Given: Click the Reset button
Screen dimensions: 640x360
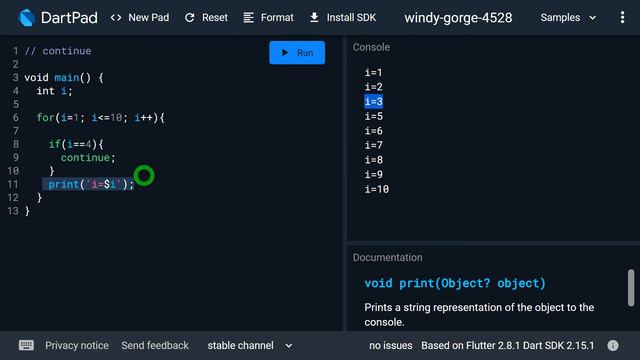Looking at the screenshot, I should 206,18.
